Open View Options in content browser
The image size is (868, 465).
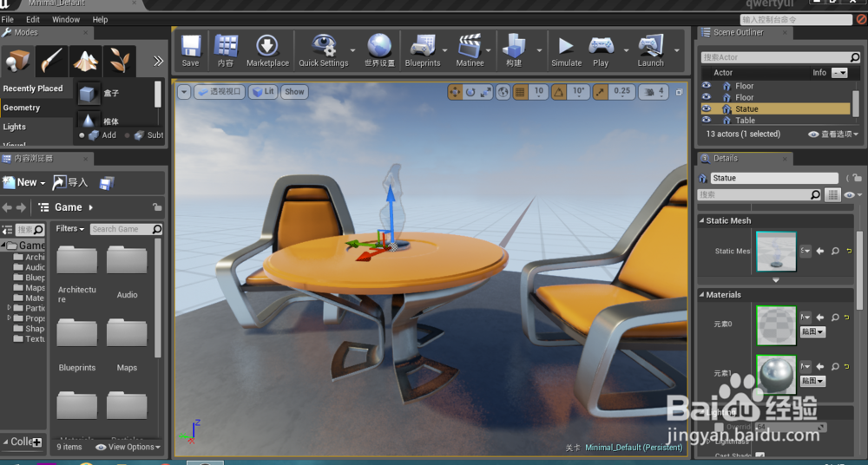(128, 447)
